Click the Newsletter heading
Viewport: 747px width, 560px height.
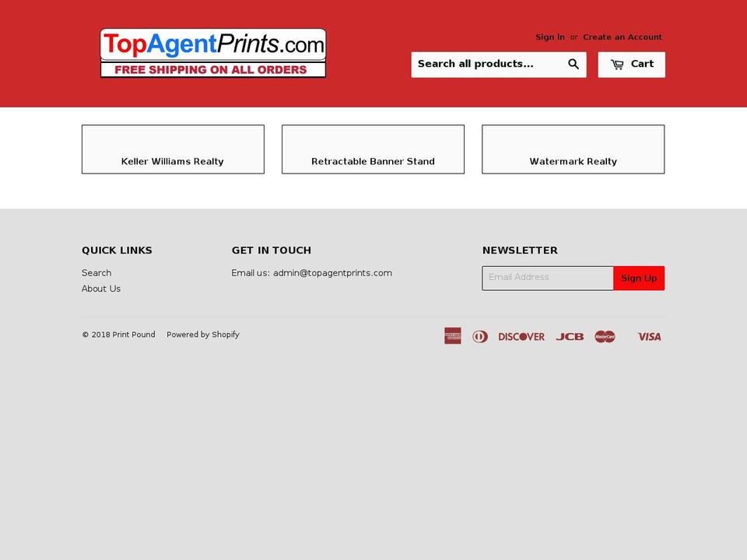point(520,250)
